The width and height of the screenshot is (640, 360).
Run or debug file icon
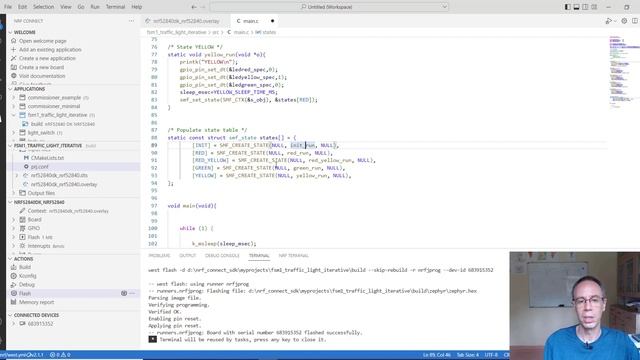(609, 21)
